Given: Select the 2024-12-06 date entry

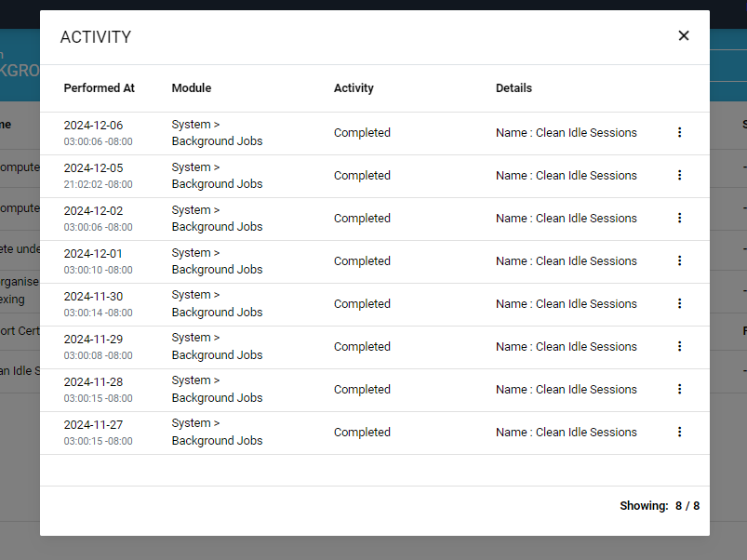Looking at the screenshot, I should pyautogui.click(x=93, y=126).
